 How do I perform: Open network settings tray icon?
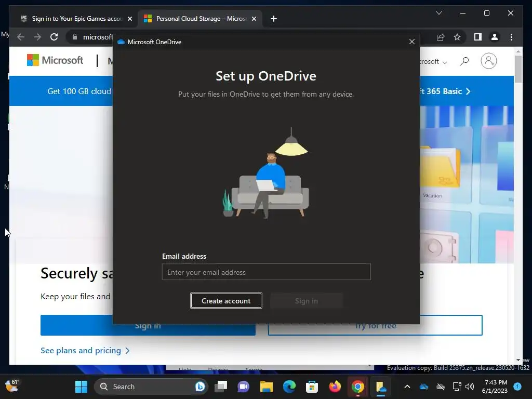click(457, 387)
